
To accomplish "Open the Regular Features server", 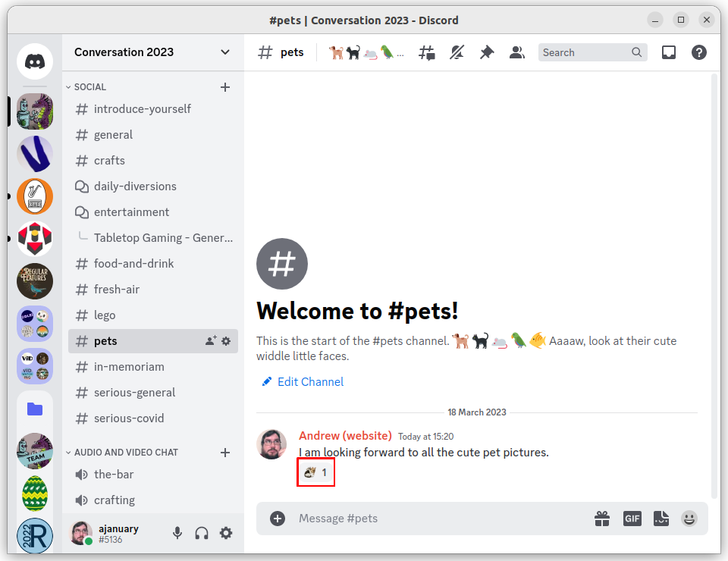I will (x=35, y=281).
